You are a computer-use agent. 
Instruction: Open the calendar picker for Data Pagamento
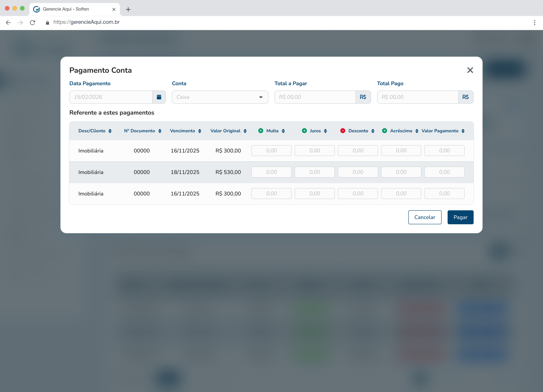pos(159,97)
